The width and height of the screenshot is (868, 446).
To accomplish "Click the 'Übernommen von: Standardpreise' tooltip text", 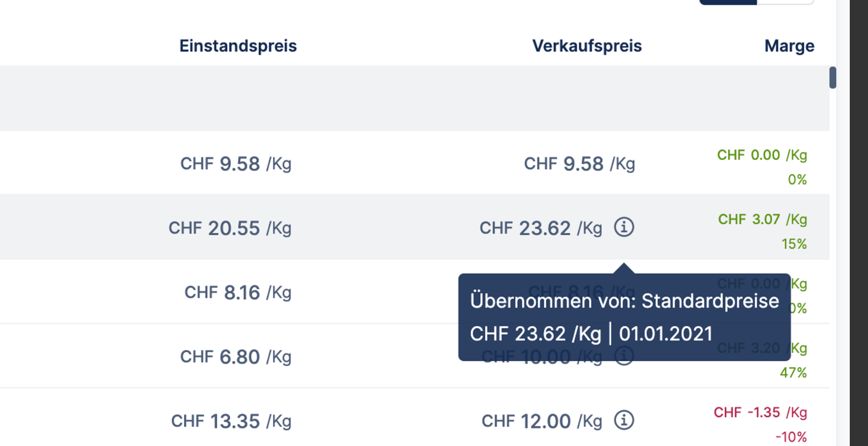I will pyautogui.click(x=624, y=301).
